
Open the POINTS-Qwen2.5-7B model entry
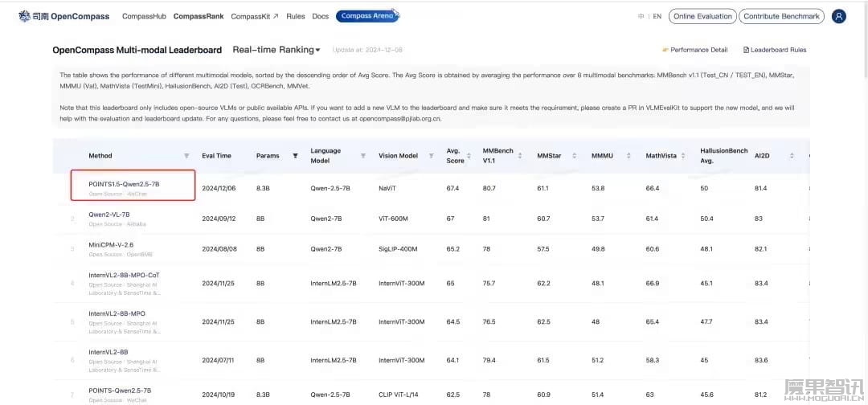point(120,390)
